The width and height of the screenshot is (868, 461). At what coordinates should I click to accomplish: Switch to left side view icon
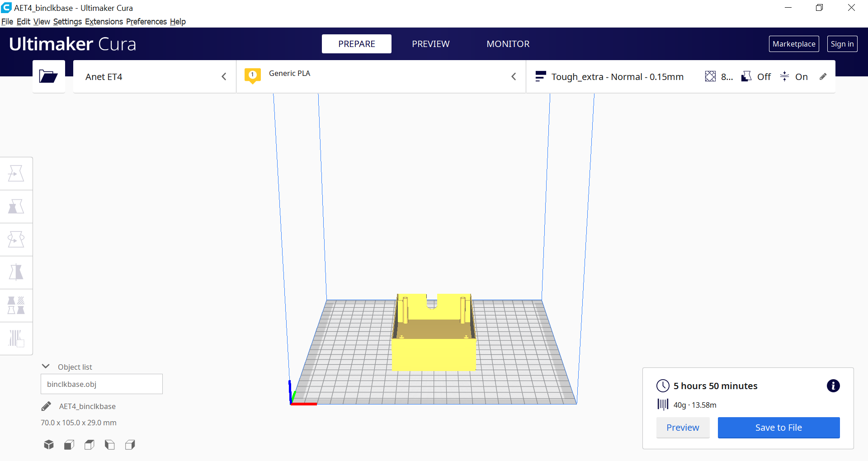pyautogui.click(x=110, y=445)
